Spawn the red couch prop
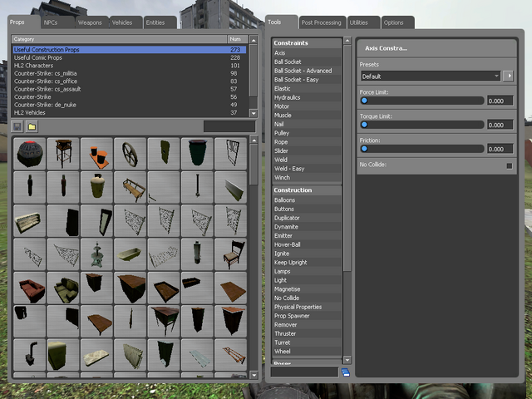Image resolution: width=532 pixels, height=399 pixels. (x=30, y=288)
